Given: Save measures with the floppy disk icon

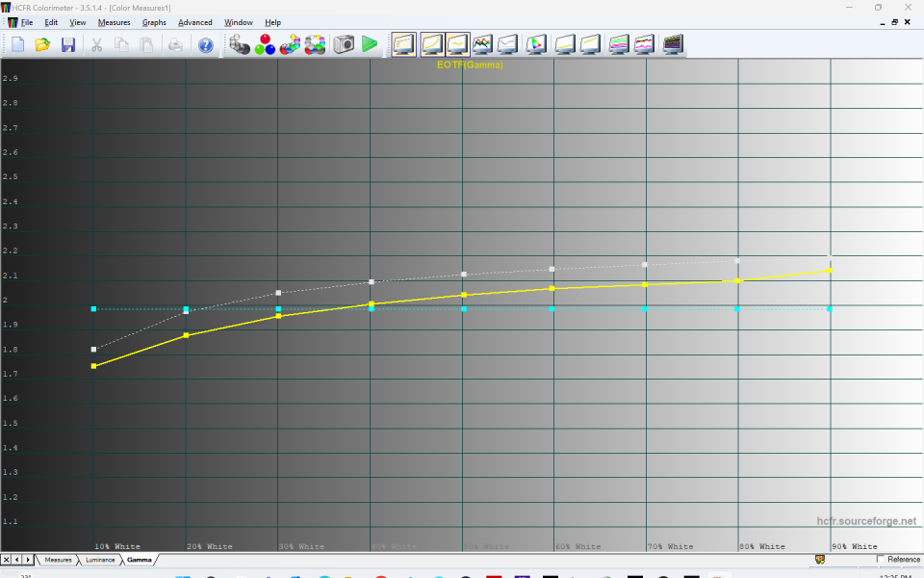Looking at the screenshot, I should point(68,44).
